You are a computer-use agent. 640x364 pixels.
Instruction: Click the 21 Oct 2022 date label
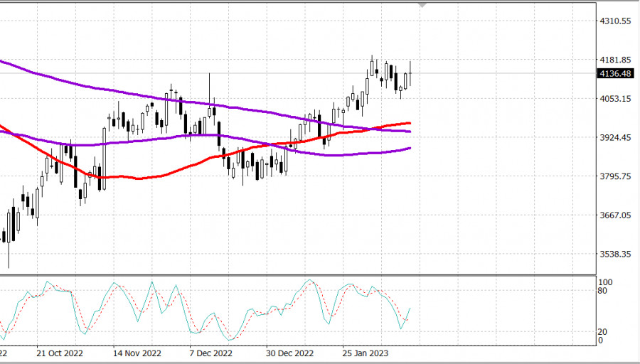pos(60,353)
